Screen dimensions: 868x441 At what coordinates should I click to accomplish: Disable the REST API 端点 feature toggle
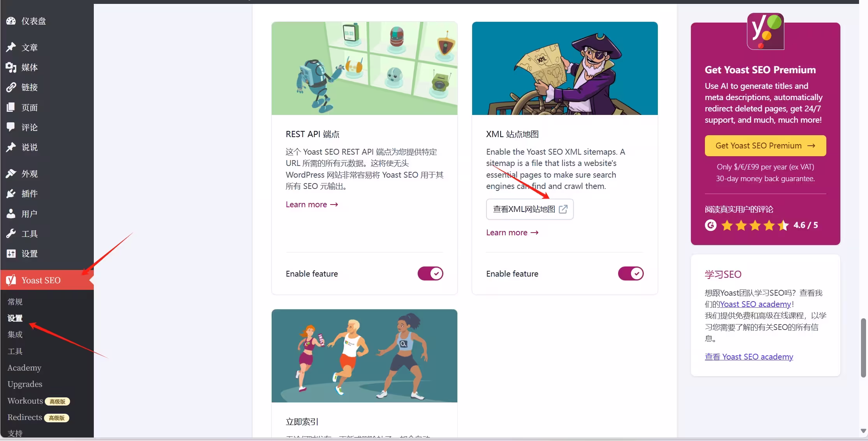430,273
